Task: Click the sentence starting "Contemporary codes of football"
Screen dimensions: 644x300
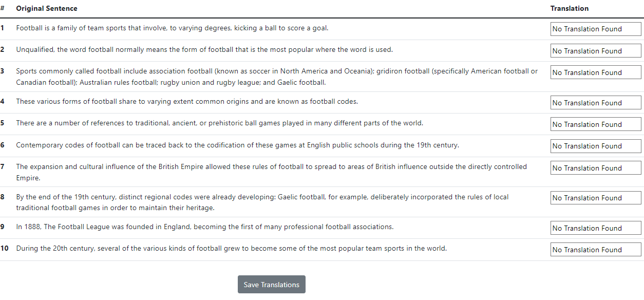Action: coord(237,145)
